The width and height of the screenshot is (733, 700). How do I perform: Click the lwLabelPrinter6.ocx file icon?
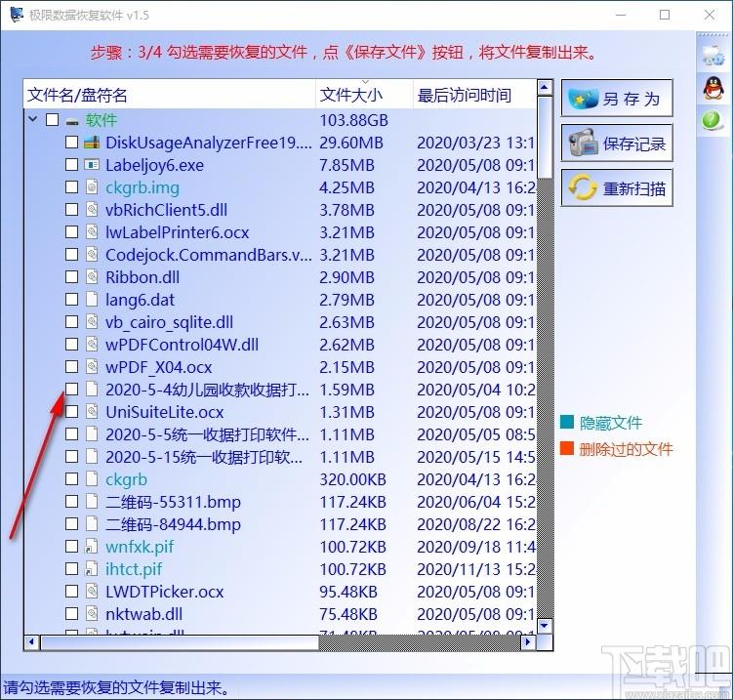[x=92, y=232]
